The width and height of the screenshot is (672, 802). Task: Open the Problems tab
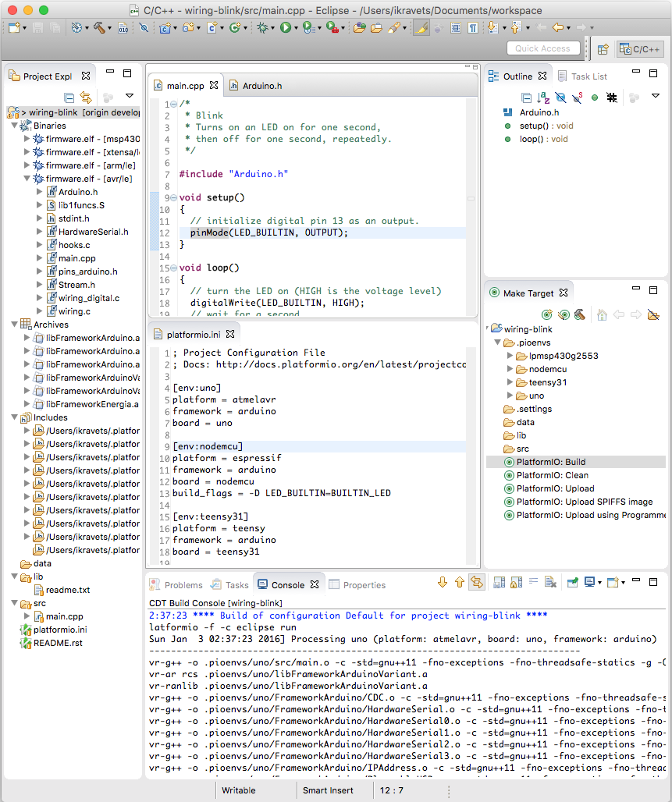pos(176,584)
